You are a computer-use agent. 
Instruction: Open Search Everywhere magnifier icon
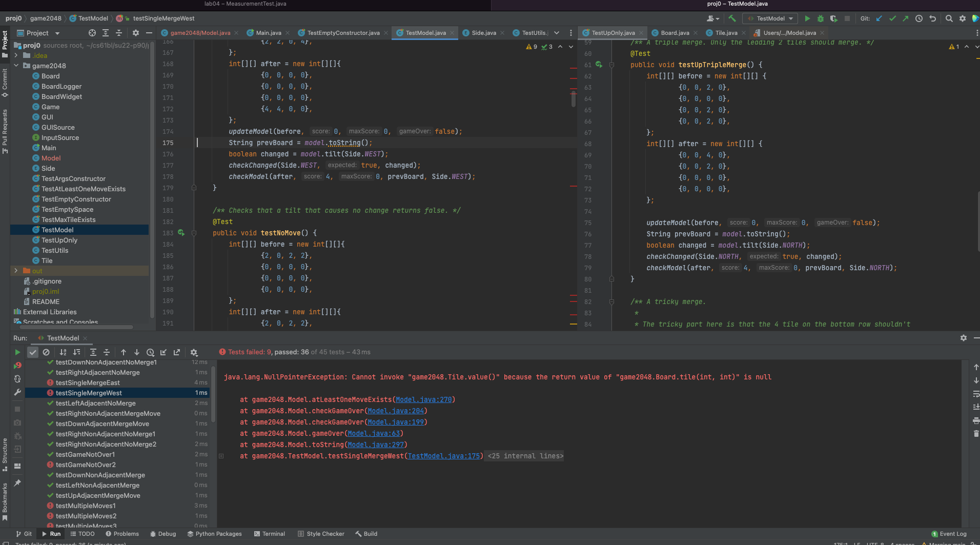pos(949,18)
